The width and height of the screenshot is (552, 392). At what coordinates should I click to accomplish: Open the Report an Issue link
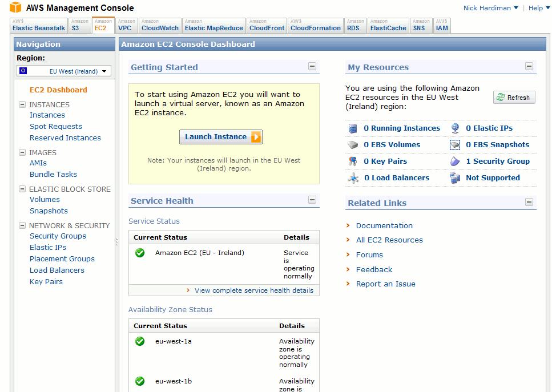[385, 284]
